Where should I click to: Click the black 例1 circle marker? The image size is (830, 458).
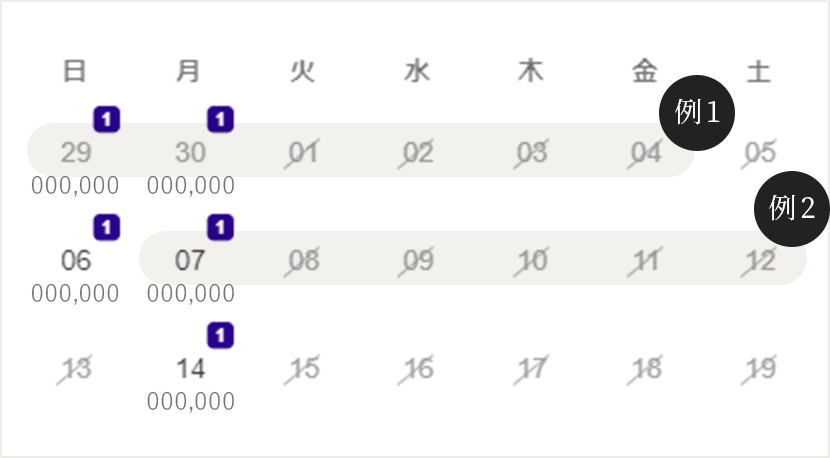pyautogui.click(x=697, y=113)
